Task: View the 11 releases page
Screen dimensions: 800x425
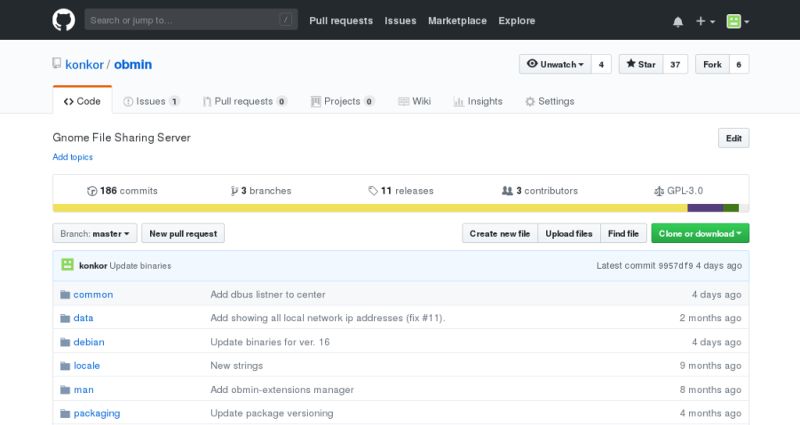Action: pos(401,191)
